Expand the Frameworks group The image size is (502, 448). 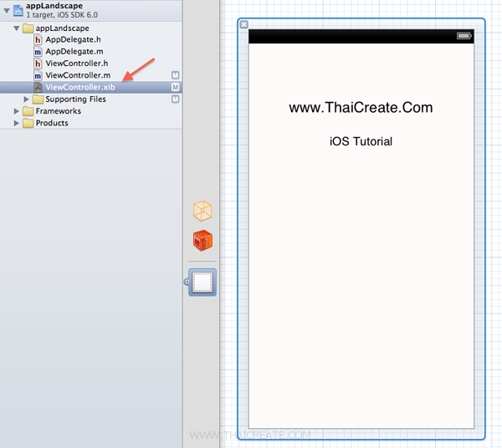pos(17,111)
